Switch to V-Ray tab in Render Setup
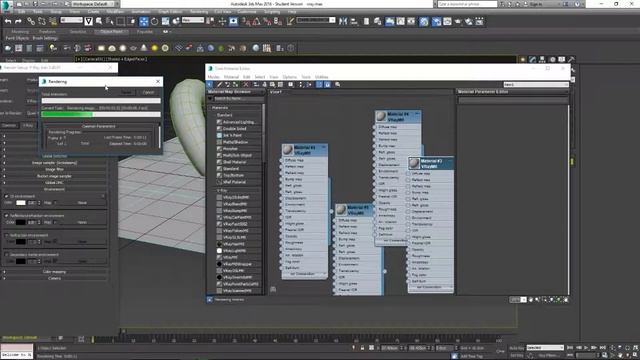This screenshot has width=640, height=360. coord(28,125)
